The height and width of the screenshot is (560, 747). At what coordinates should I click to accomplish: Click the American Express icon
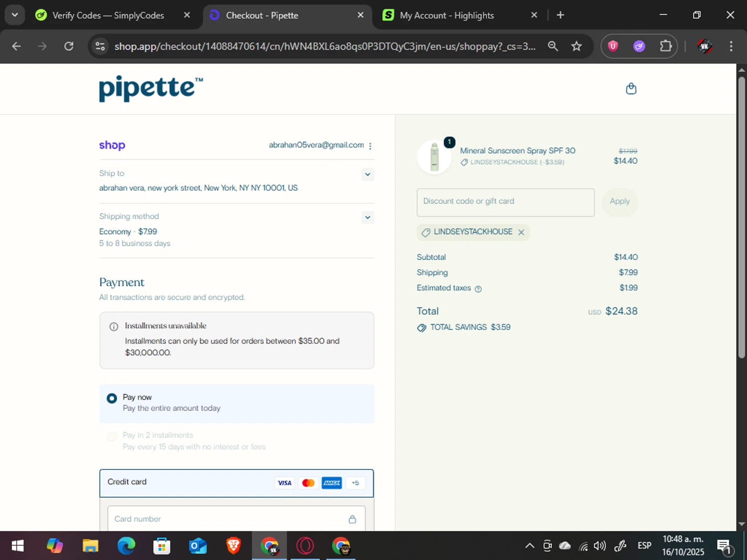(332, 483)
